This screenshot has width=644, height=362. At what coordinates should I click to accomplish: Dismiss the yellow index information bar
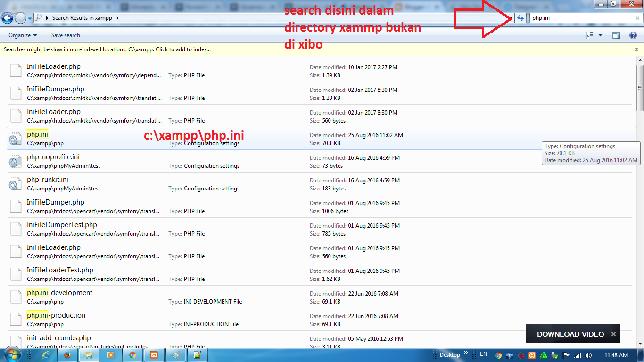[x=636, y=49]
